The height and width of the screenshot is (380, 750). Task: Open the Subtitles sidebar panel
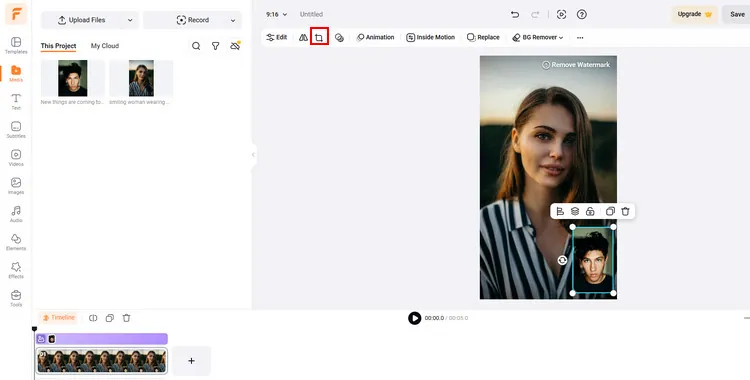(x=16, y=130)
